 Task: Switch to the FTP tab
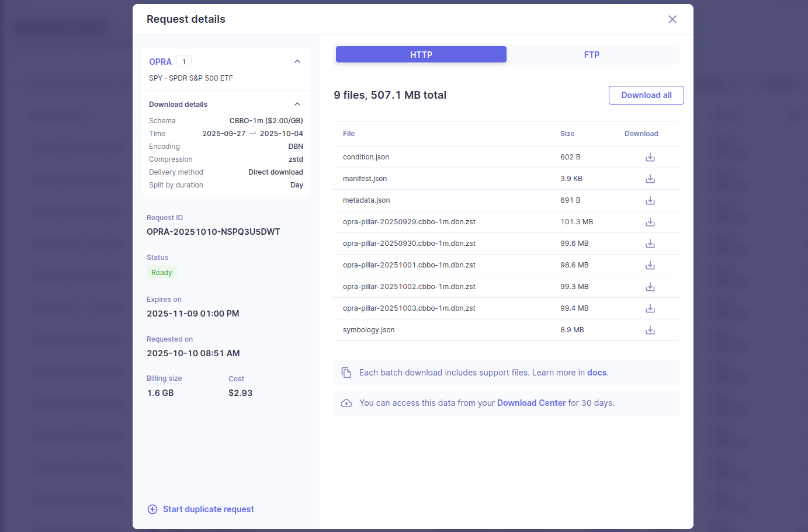(592, 54)
